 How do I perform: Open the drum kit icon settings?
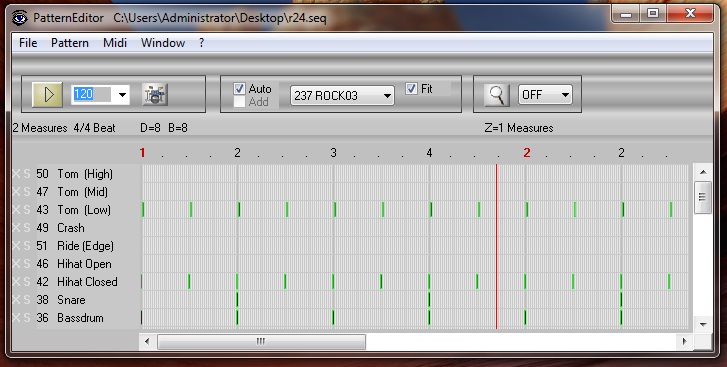(x=154, y=95)
